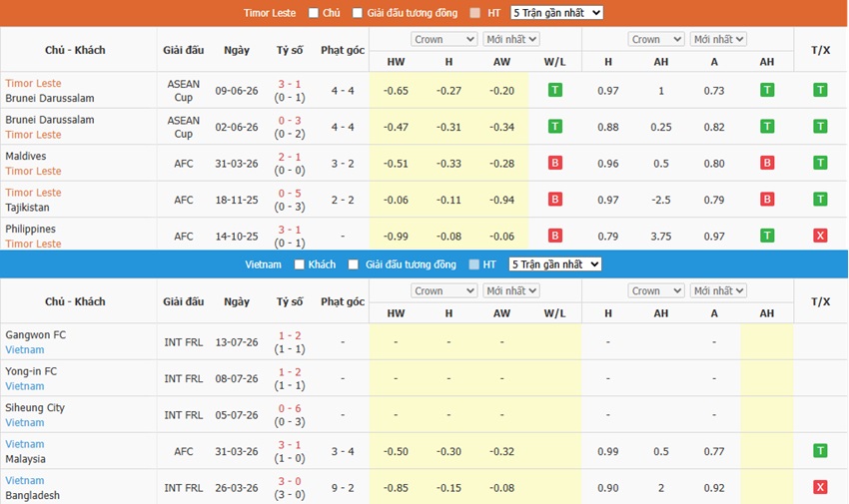Click HW value -0.85 in Bangladesh row
849x504 pixels.
[x=396, y=488]
